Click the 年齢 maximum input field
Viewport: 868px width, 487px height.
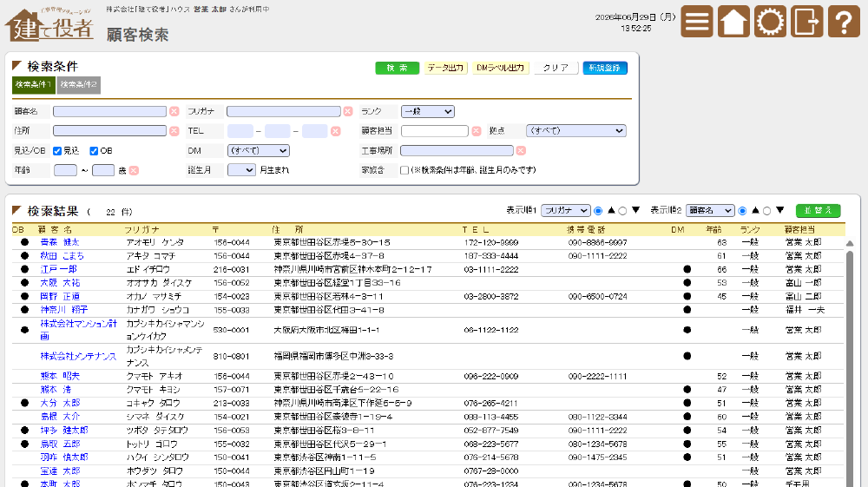tap(103, 170)
